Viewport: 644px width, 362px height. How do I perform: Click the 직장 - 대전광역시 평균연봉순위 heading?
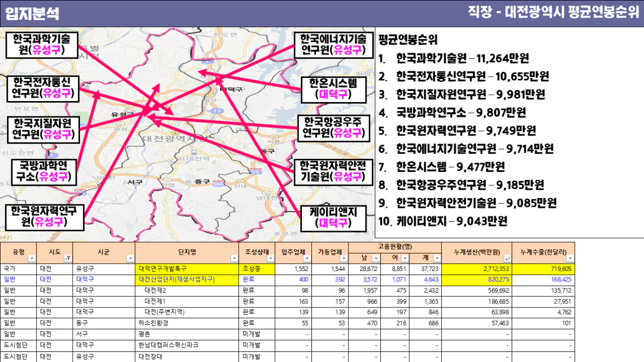coord(554,12)
